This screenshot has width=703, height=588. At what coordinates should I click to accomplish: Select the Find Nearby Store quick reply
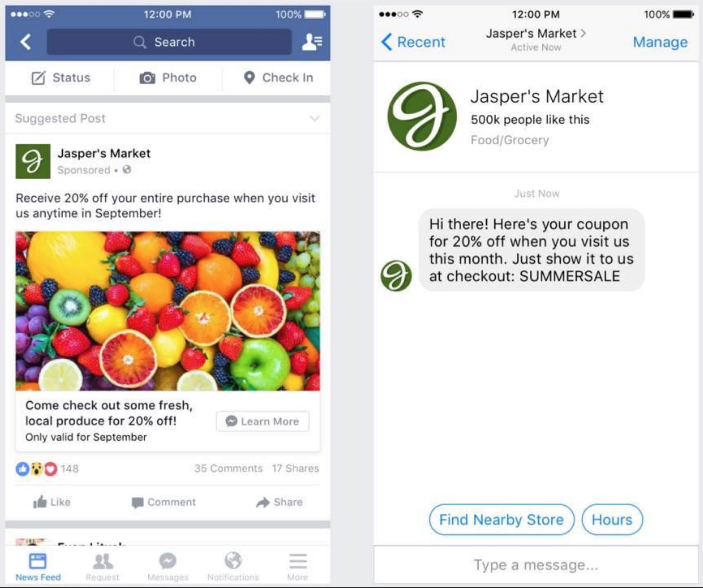[501, 520]
